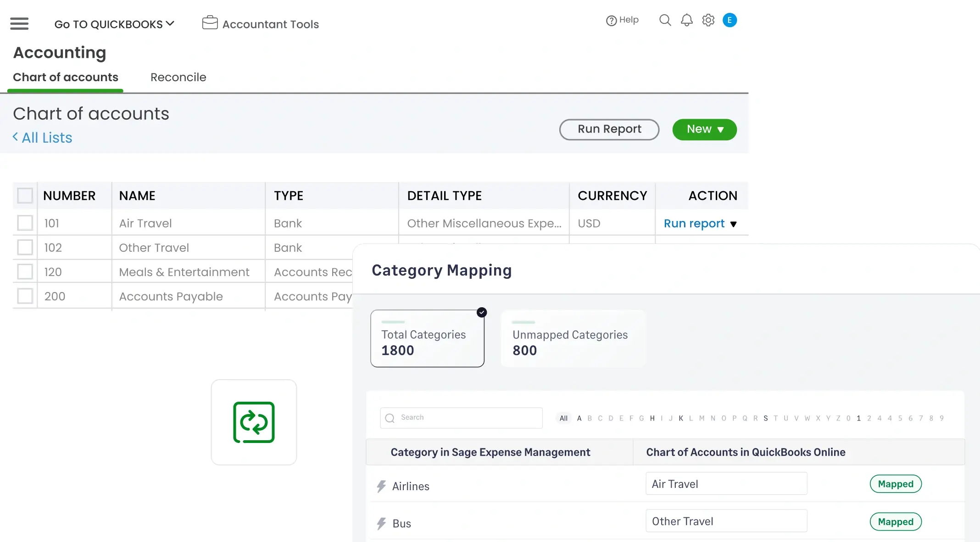Check the box for account 102
This screenshot has height=542, width=980.
25,247
